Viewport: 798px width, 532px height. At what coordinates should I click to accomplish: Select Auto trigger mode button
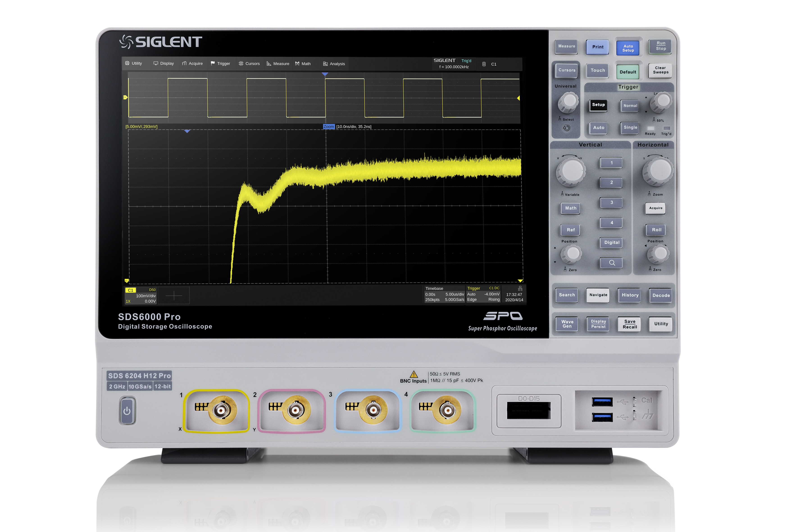[598, 128]
